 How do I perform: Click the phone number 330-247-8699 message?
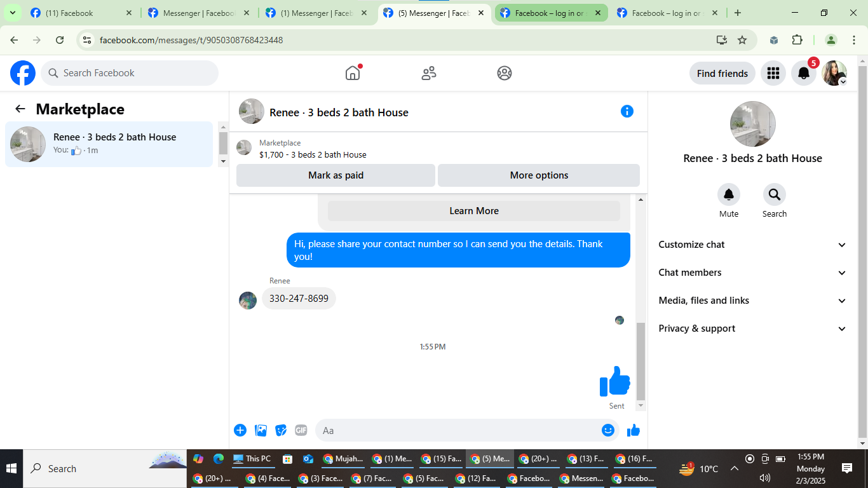[299, 298]
